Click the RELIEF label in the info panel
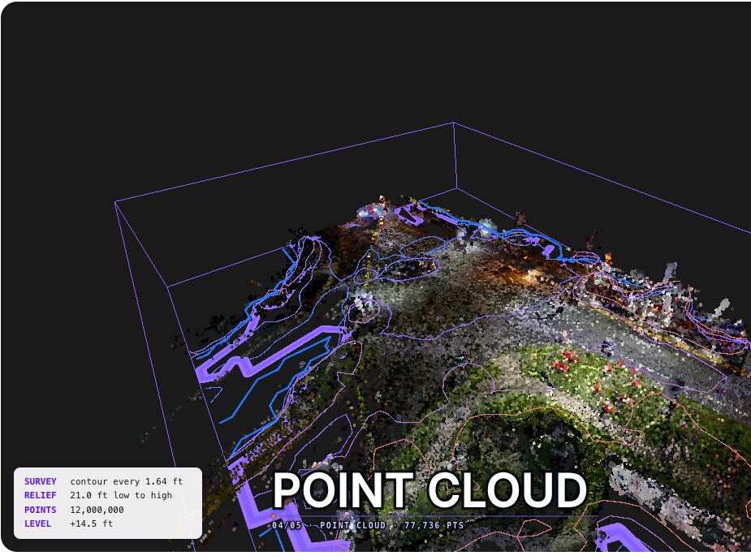751x560 pixels. tap(41, 495)
